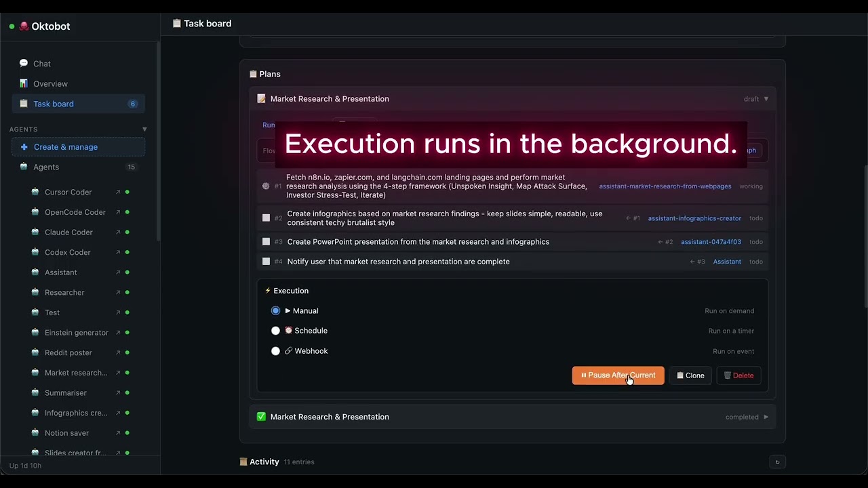Screen dimensions: 868x488
Task: Expand the completed Market Research & Presentation plan
Action: click(x=766, y=417)
